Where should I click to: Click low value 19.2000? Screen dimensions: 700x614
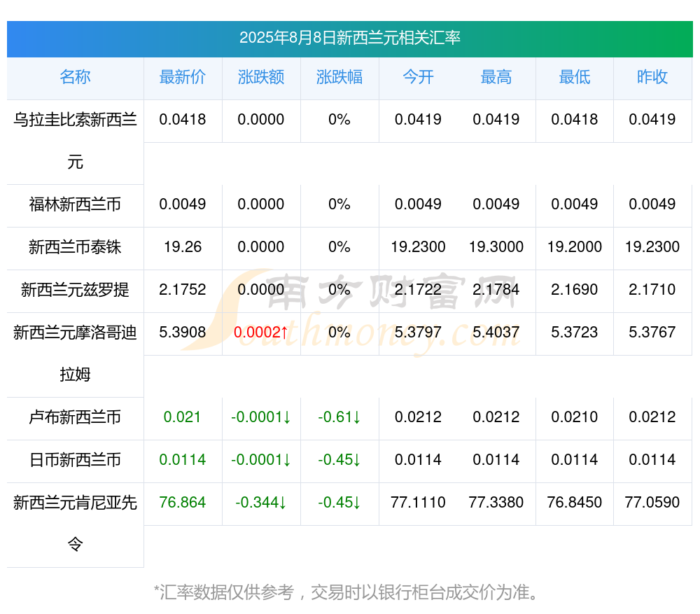[575, 246]
